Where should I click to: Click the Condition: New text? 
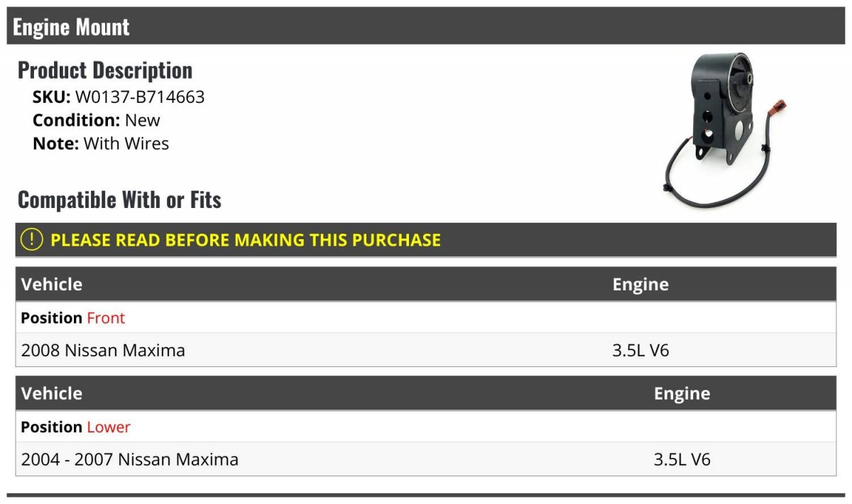pyautogui.click(x=97, y=120)
